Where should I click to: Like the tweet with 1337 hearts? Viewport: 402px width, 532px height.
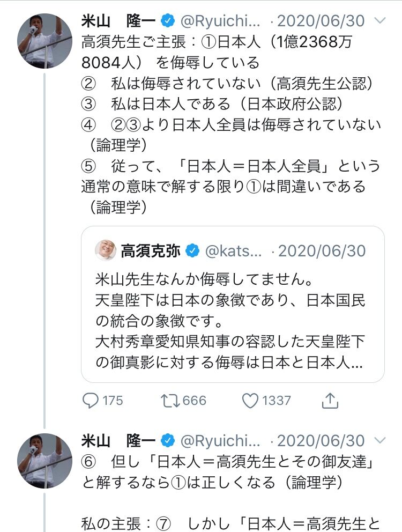point(249,400)
